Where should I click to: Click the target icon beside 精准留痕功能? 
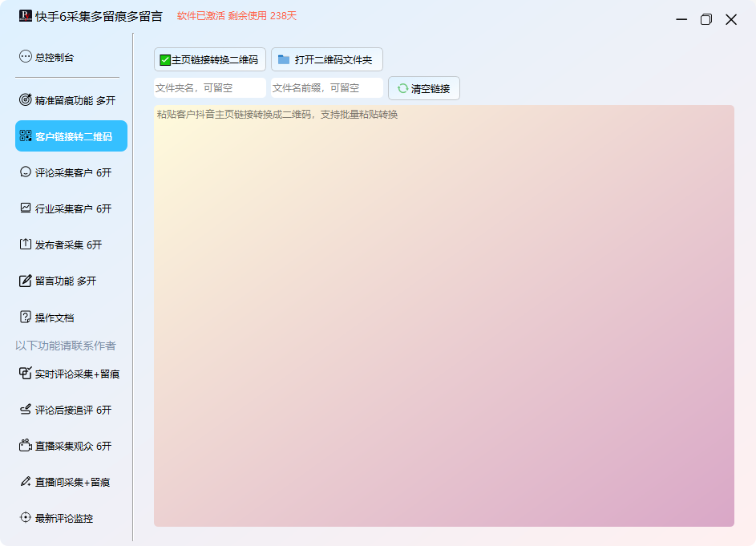click(26, 100)
